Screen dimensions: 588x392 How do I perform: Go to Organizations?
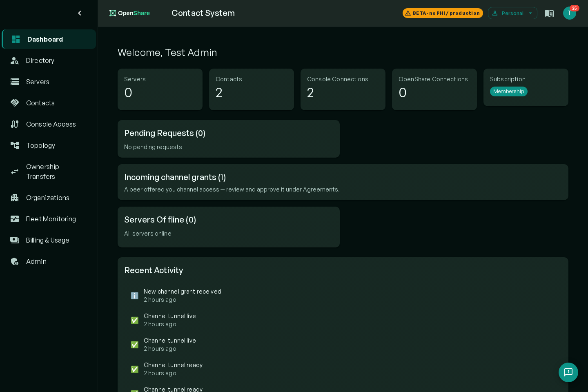(x=49, y=198)
